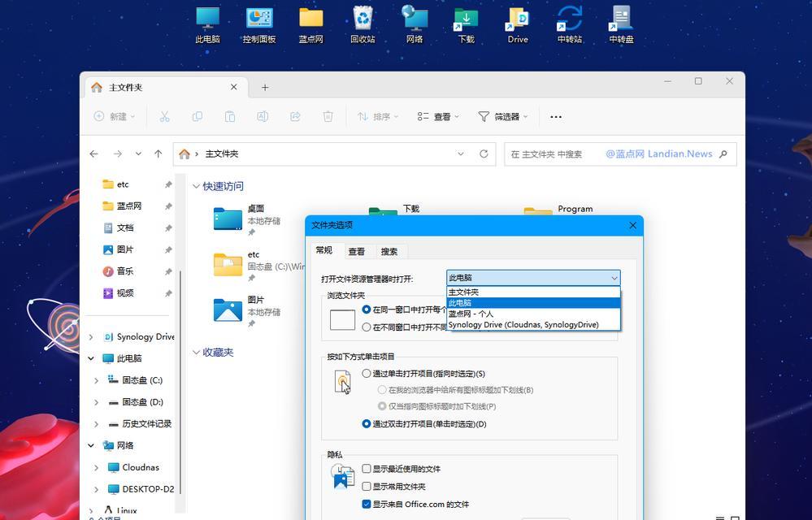Select 在同一窗口中打开每个文件夹 radio

click(x=367, y=310)
